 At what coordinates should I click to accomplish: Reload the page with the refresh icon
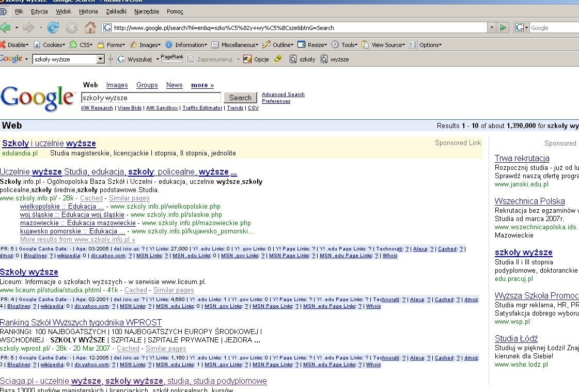[53, 28]
